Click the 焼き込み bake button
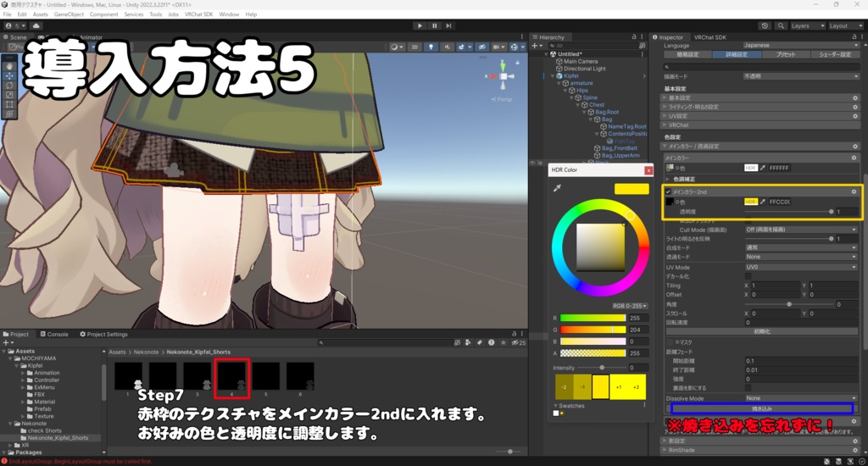 coord(762,408)
